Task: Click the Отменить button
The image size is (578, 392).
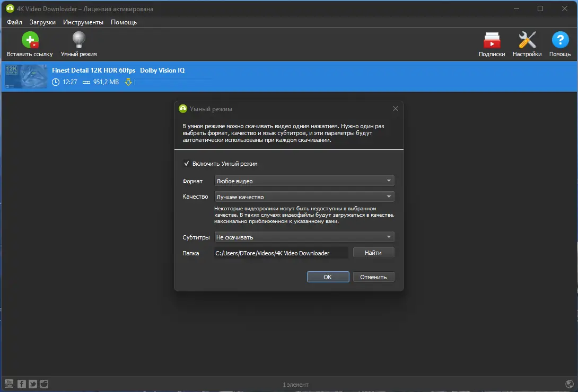Action: 373,277
